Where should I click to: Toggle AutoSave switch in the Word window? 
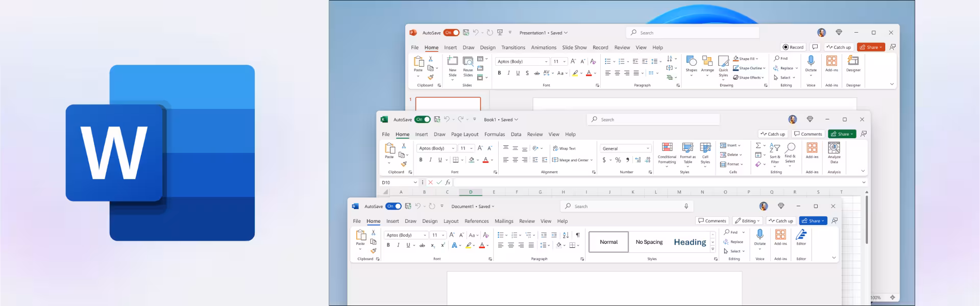click(x=394, y=206)
